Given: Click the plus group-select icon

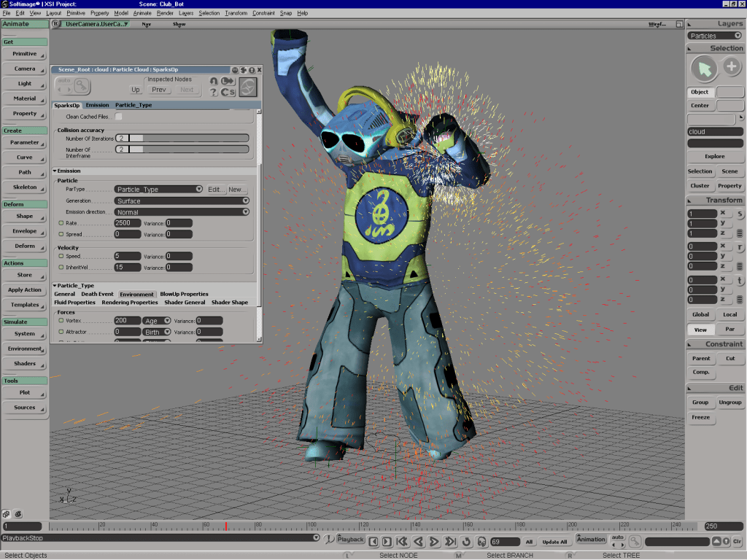Looking at the screenshot, I should 732,67.
